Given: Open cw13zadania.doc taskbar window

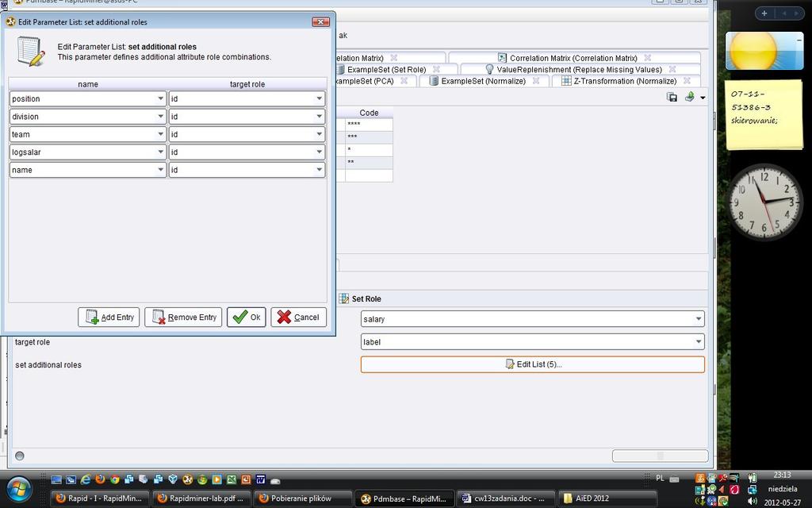Looking at the screenshot, I should click(505, 498).
